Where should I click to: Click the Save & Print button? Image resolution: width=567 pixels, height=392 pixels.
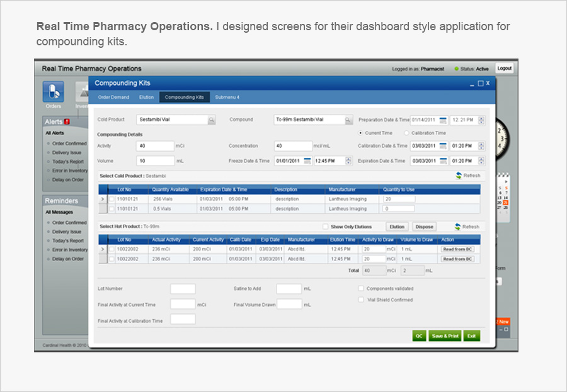coord(445,336)
